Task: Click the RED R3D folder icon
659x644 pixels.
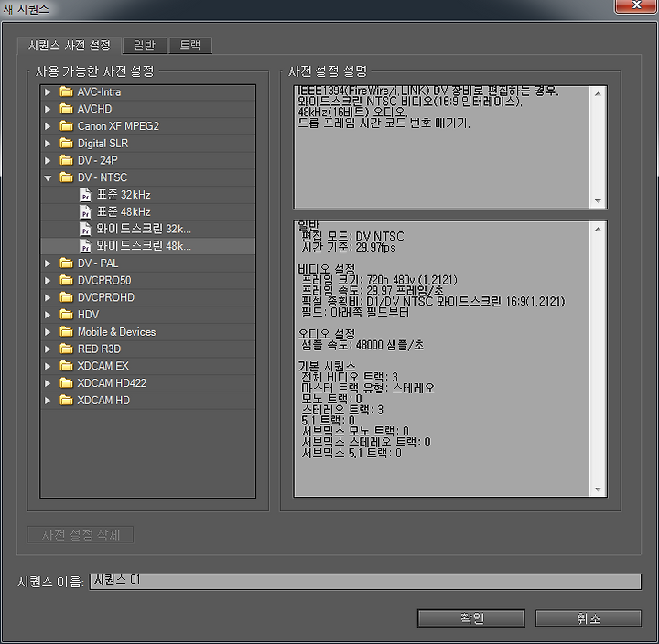Action: click(x=66, y=349)
